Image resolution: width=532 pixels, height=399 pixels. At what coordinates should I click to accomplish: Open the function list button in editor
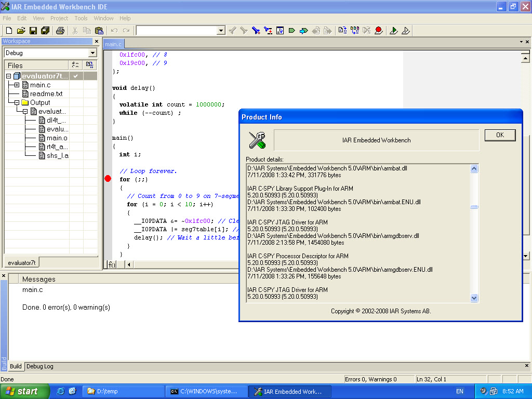(112, 264)
